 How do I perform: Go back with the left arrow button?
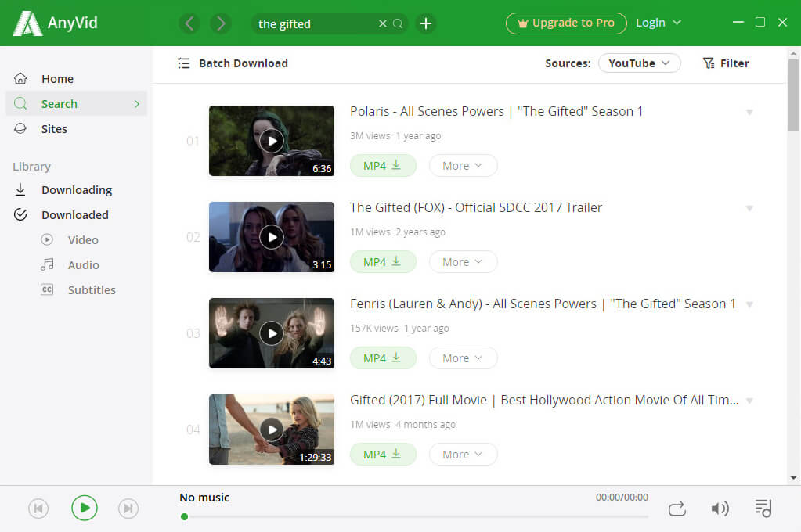coord(189,23)
